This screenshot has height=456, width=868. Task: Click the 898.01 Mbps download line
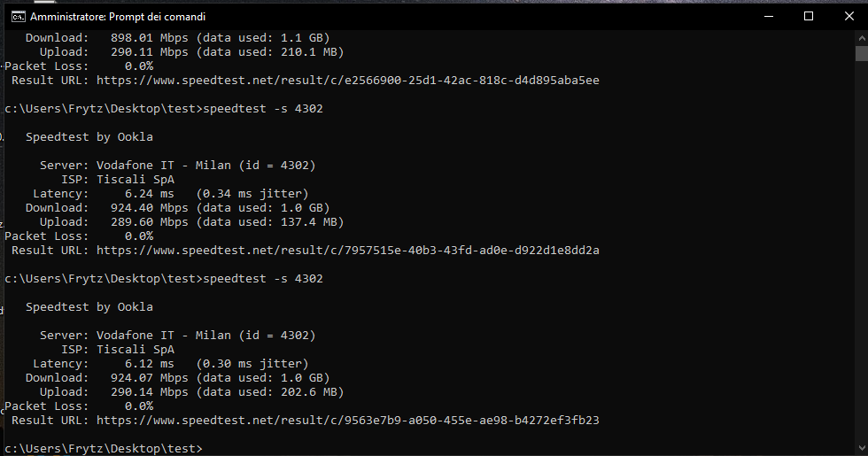(x=177, y=37)
